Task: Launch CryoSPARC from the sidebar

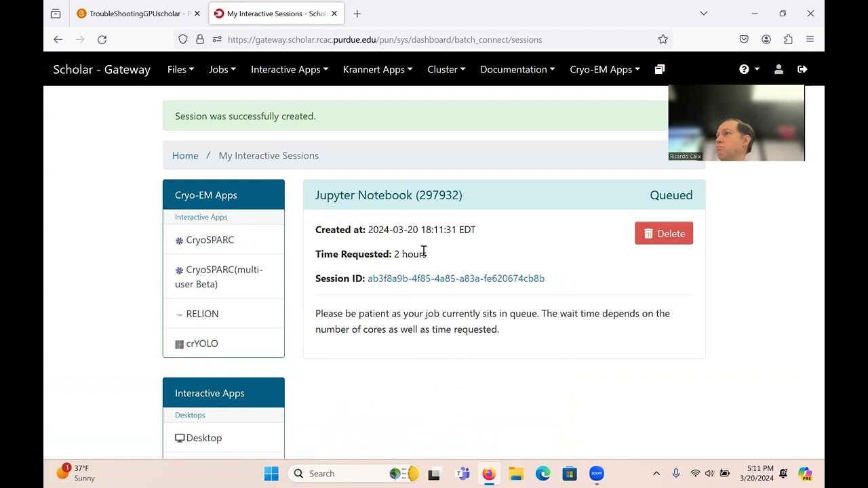Action: coord(210,240)
